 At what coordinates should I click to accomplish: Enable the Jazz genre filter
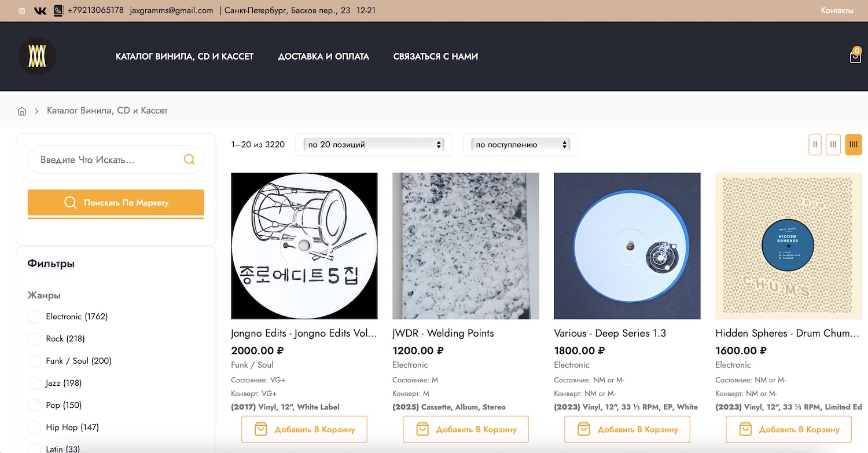click(x=35, y=383)
